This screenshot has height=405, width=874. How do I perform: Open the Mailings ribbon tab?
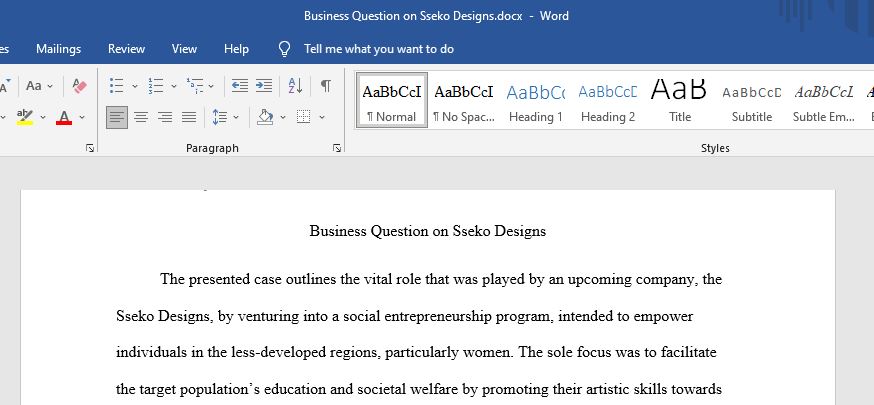59,49
